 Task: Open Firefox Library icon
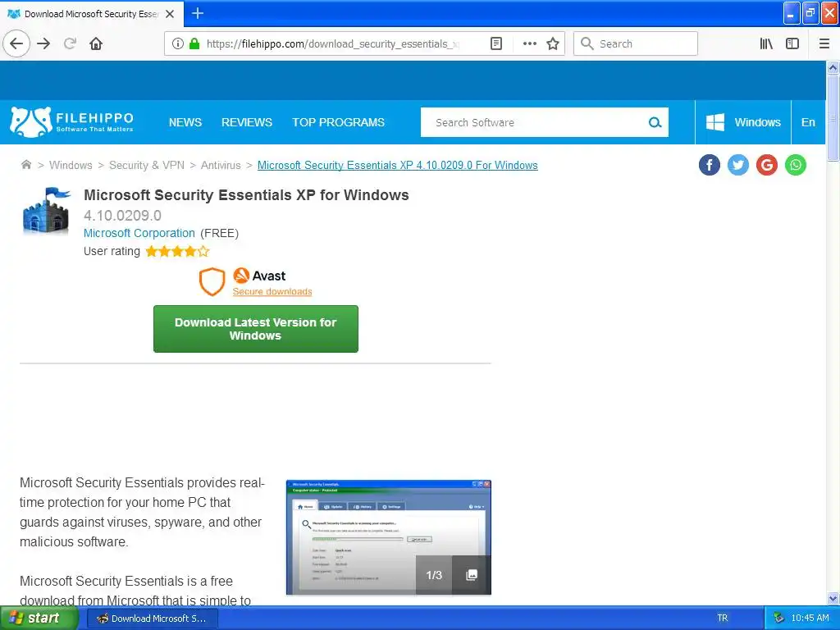click(766, 43)
